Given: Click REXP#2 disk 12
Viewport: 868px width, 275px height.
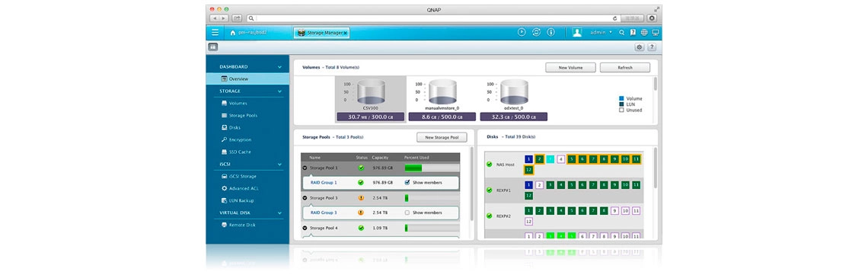Looking at the screenshot, I should [528, 222].
